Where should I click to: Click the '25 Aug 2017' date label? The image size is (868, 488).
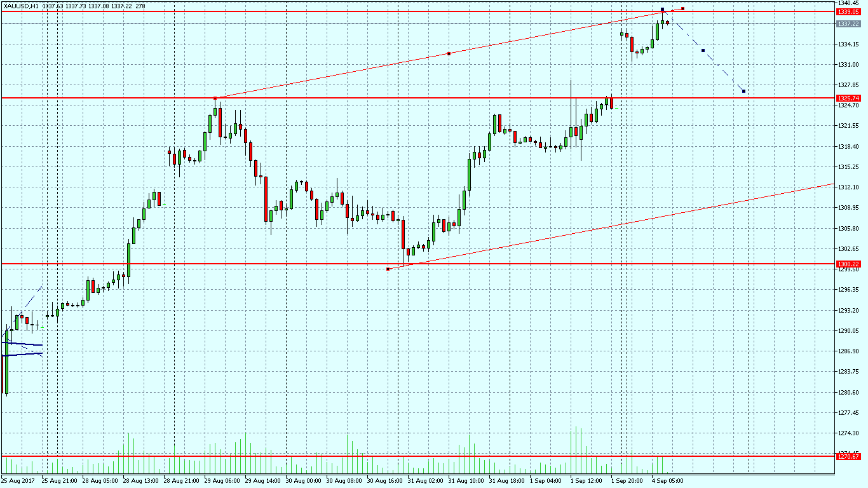pyautogui.click(x=18, y=481)
